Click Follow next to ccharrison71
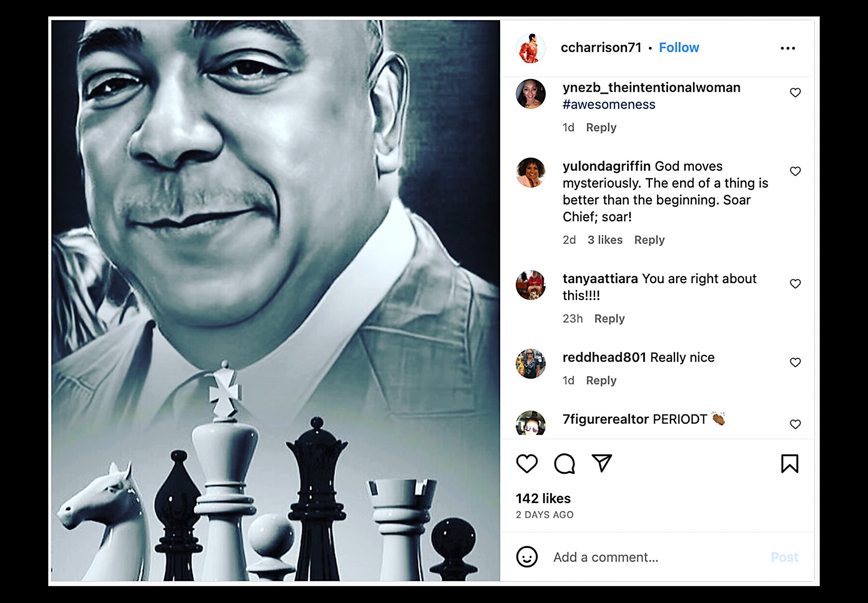Screen dimensions: 868x603 pos(678,47)
